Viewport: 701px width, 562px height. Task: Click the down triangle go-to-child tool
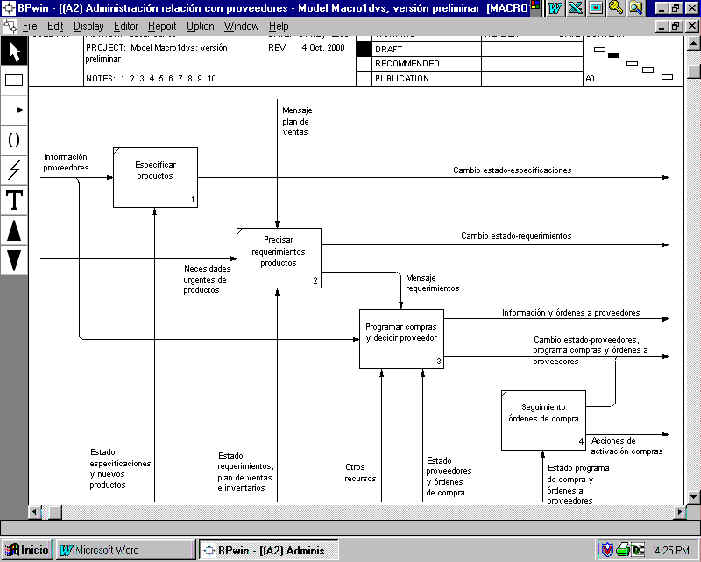(x=14, y=260)
